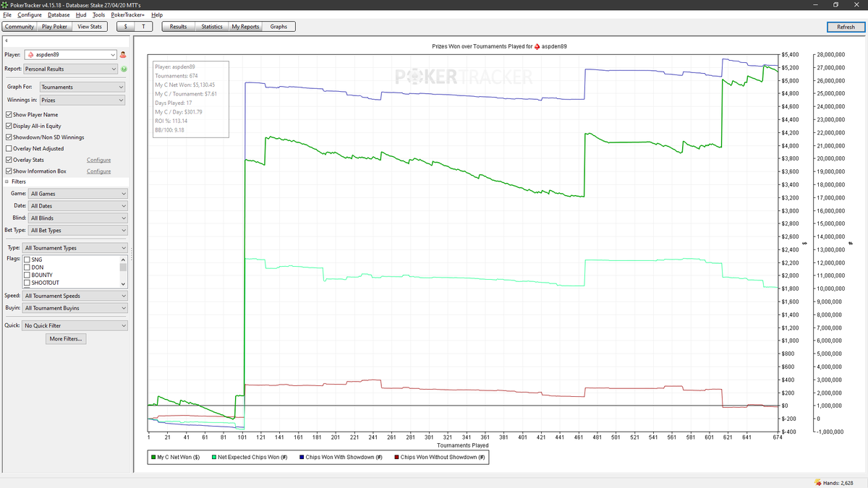Image resolution: width=868 pixels, height=488 pixels.
Task: Open the Player dropdown showing aspden89
Action: [x=70, y=55]
